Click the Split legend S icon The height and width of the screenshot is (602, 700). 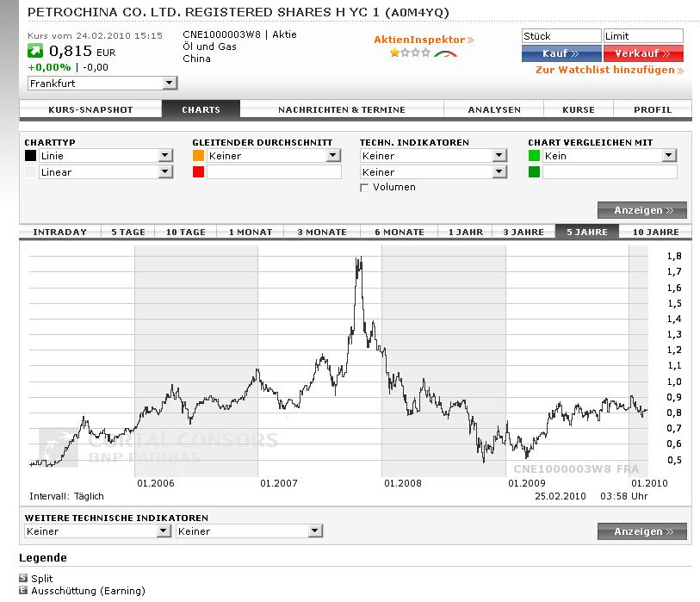23,578
